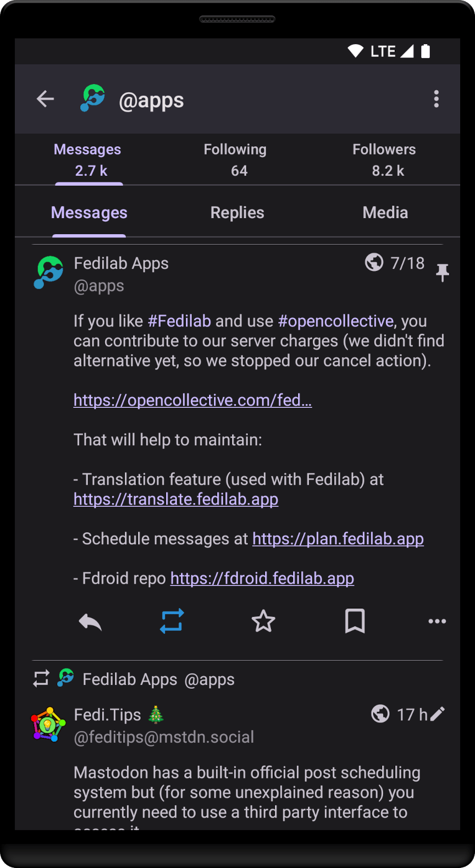
Task: Tap the back arrow
Action: click(x=45, y=99)
